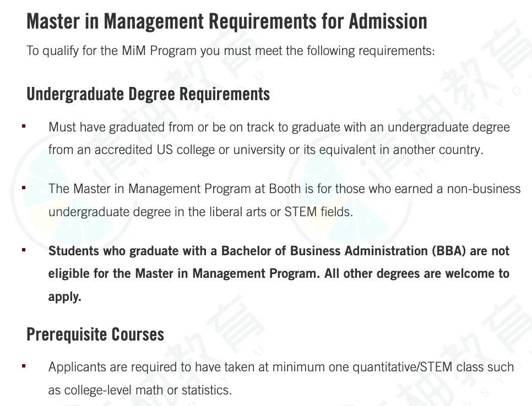This screenshot has width=532, height=406.
Task: Click the intro sentence starting "To qualify"
Action: [230, 51]
